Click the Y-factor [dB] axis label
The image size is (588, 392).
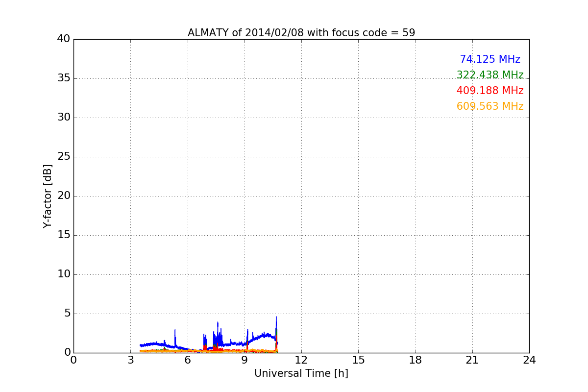(x=48, y=196)
